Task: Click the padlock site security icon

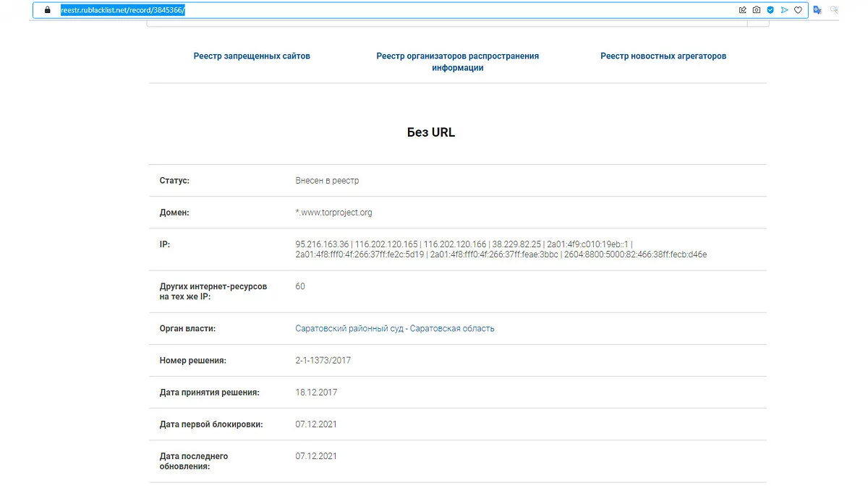Action: point(48,10)
